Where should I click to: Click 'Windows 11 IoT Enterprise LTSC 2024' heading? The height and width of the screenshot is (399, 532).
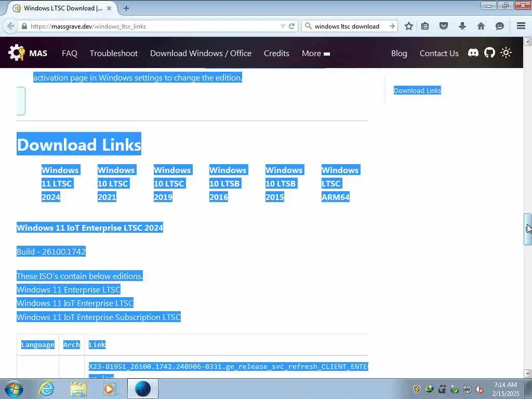click(90, 228)
